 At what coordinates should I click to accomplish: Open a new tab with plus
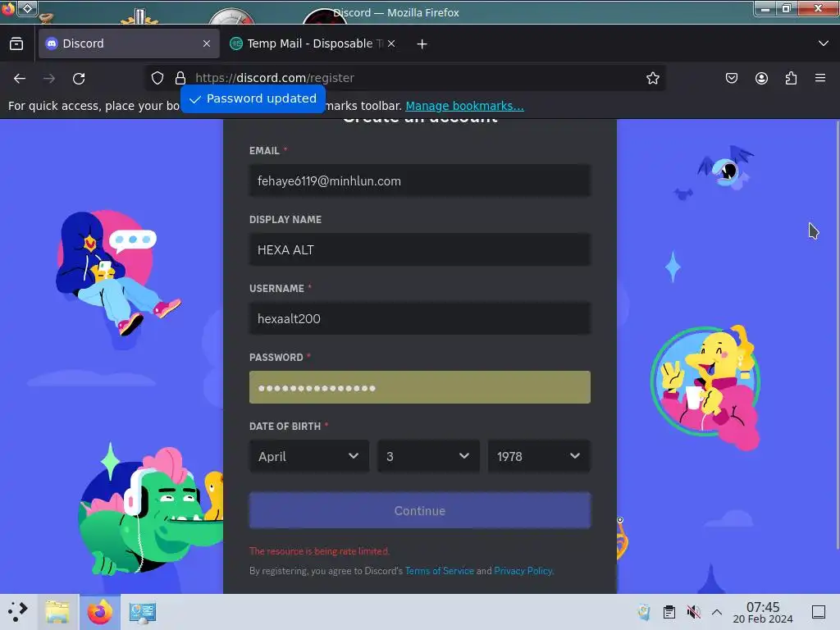point(422,44)
